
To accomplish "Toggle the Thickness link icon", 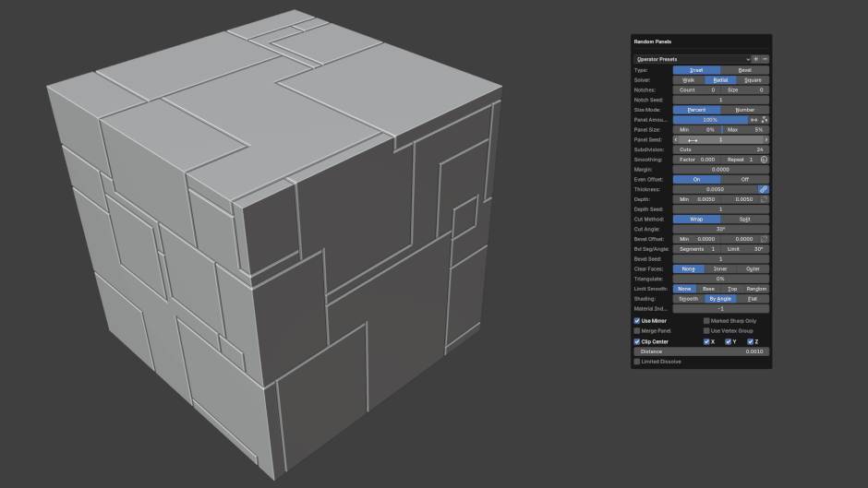I will click(764, 189).
